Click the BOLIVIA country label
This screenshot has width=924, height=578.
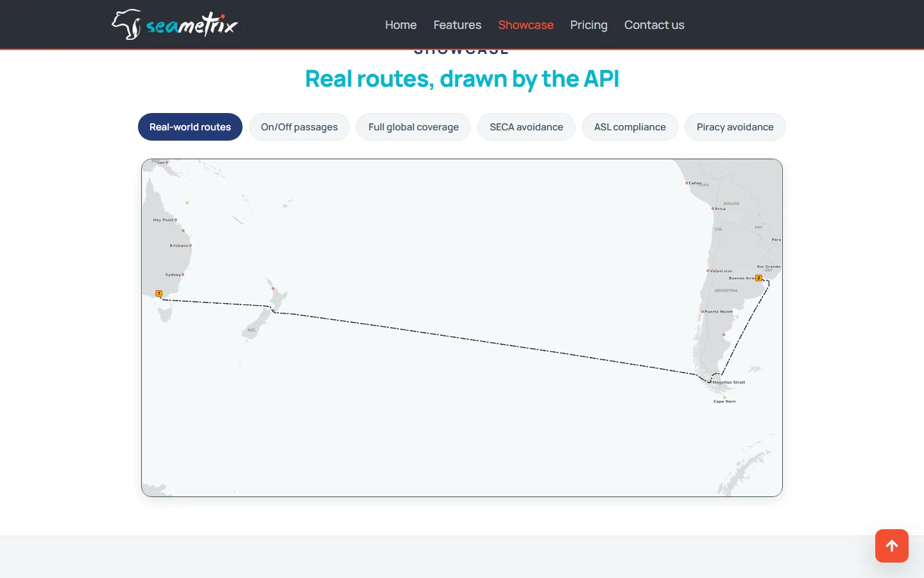(732, 204)
